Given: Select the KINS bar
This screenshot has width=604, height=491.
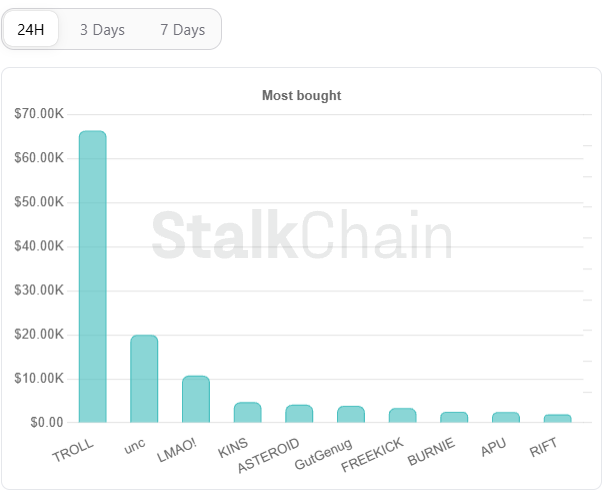Looking at the screenshot, I should click(247, 412).
